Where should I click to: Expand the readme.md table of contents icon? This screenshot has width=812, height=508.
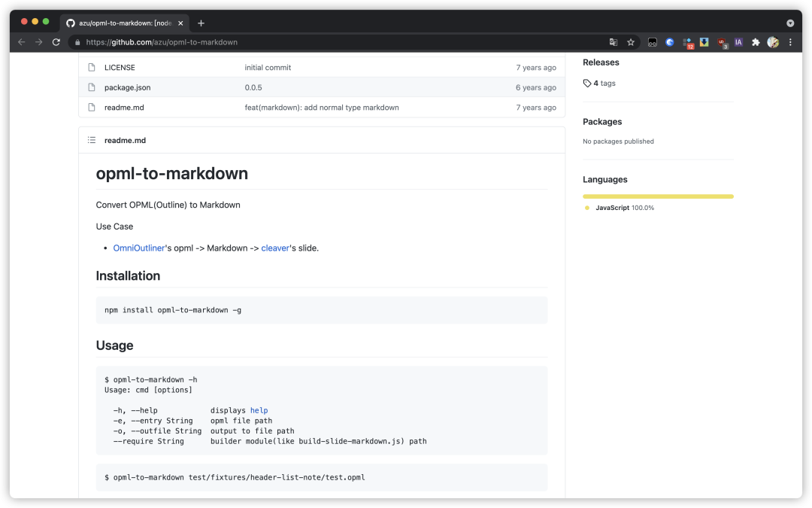[91, 140]
